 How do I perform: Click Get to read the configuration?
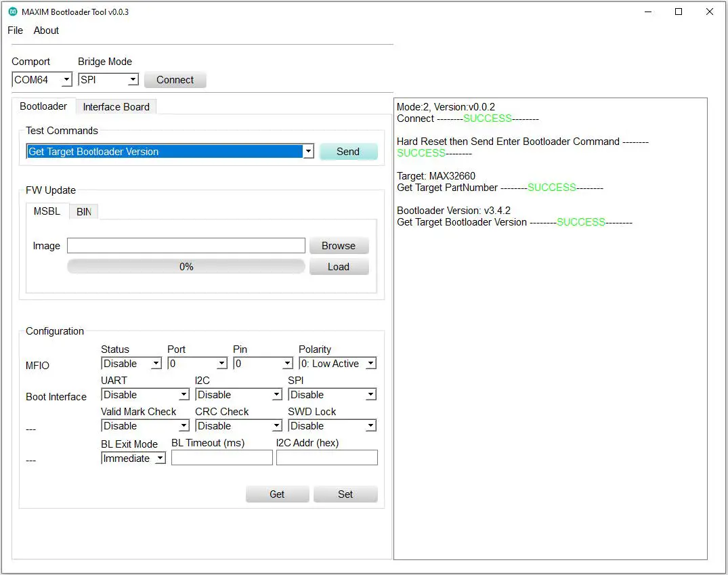click(277, 494)
